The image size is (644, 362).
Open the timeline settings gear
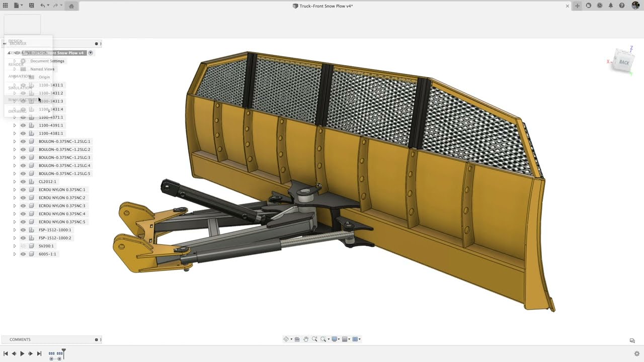click(x=637, y=353)
